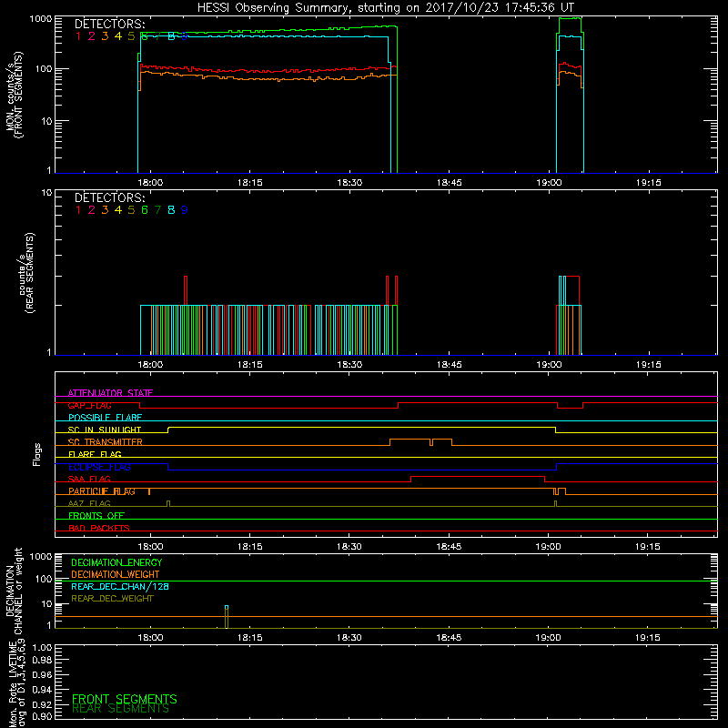Select yellow detector 4 in rear segments legend
Screen dimensions: 728x728
[x=118, y=210]
